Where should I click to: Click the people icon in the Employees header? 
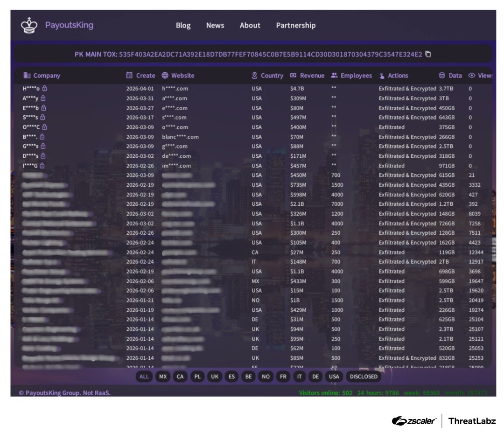coord(334,75)
